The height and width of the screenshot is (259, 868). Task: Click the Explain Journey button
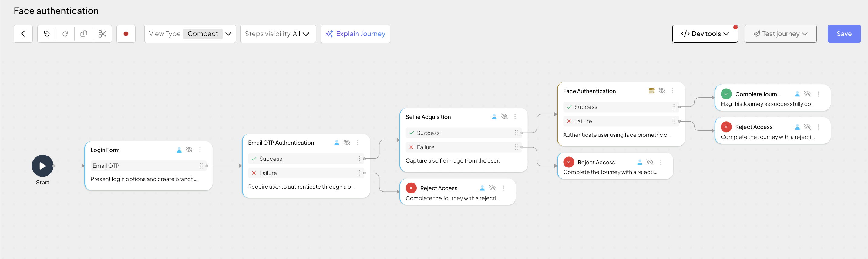coord(355,34)
